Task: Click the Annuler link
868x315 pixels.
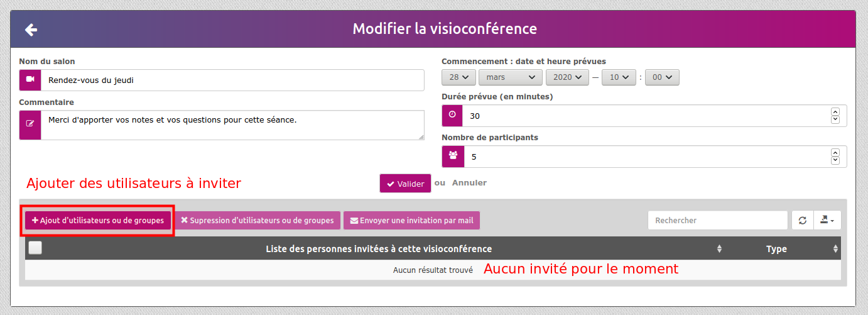Action: [469, 183]
